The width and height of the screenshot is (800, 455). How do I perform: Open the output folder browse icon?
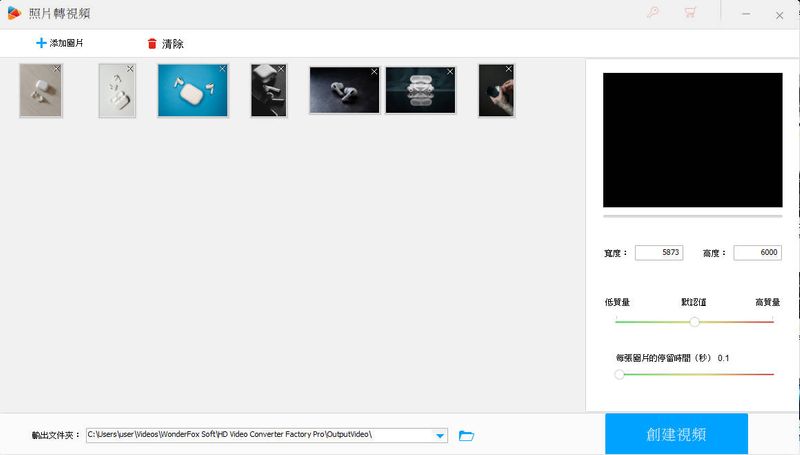point(466,436)
